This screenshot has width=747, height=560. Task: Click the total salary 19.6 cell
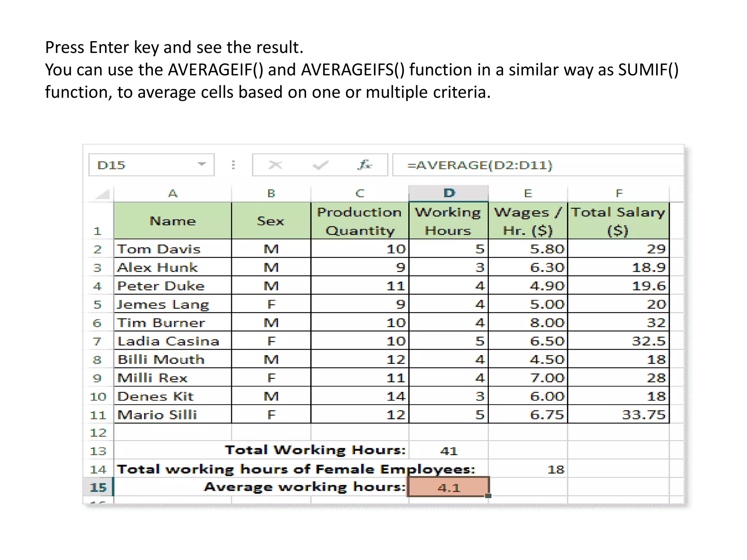coord(619,285)
